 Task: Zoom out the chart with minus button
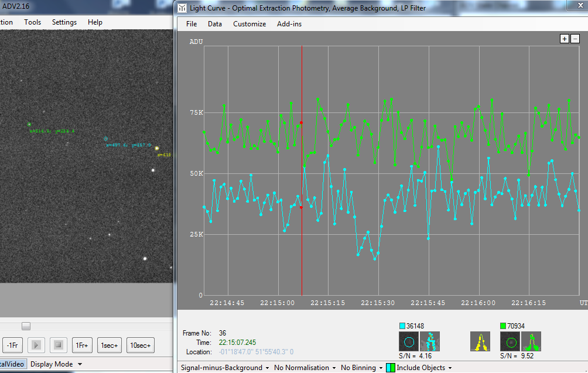coord(575,39)
